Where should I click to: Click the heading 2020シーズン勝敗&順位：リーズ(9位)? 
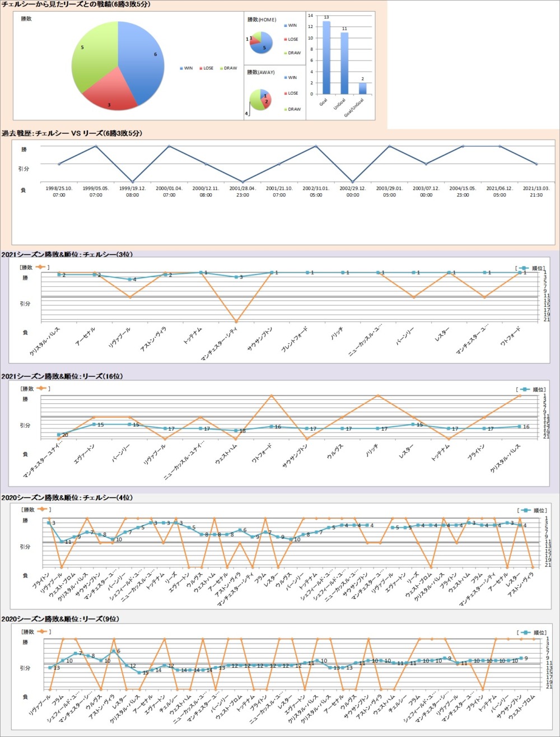[60, 619]
